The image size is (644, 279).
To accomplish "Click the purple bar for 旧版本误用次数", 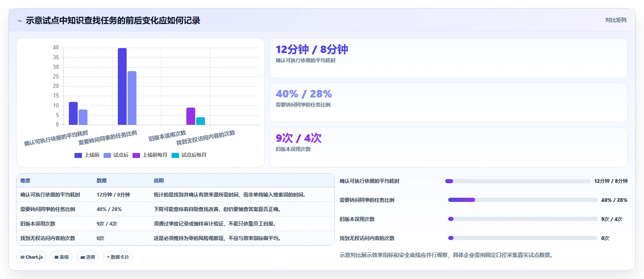I will click(x=190, y=116).
